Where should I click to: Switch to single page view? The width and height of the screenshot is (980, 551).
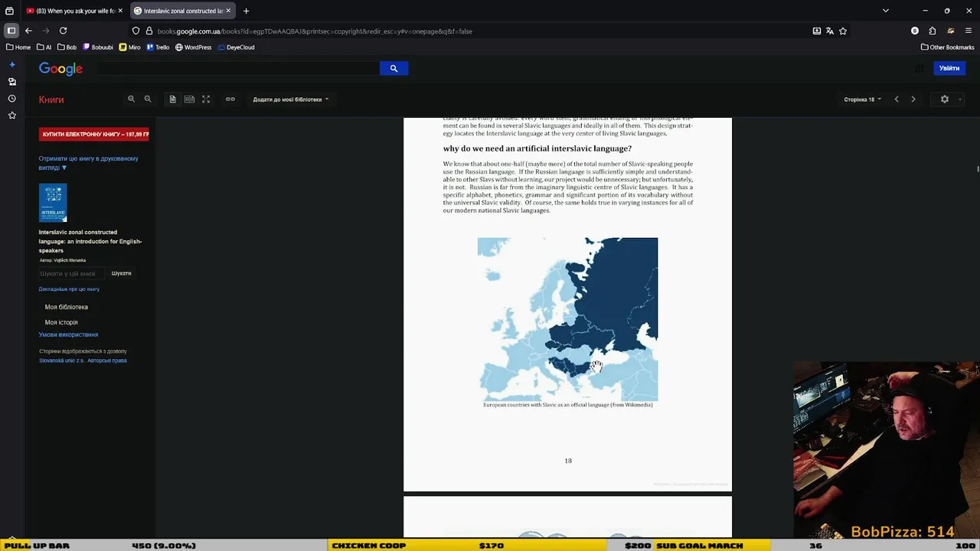172,99
